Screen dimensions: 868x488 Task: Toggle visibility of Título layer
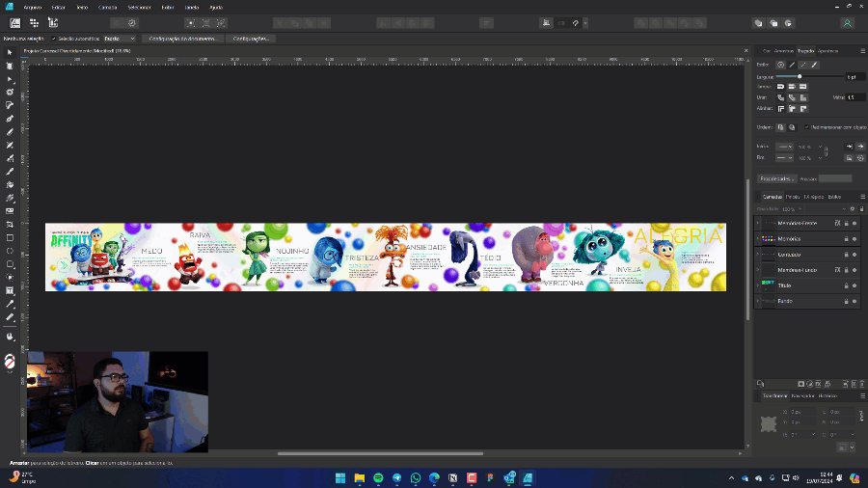[854, 286]
